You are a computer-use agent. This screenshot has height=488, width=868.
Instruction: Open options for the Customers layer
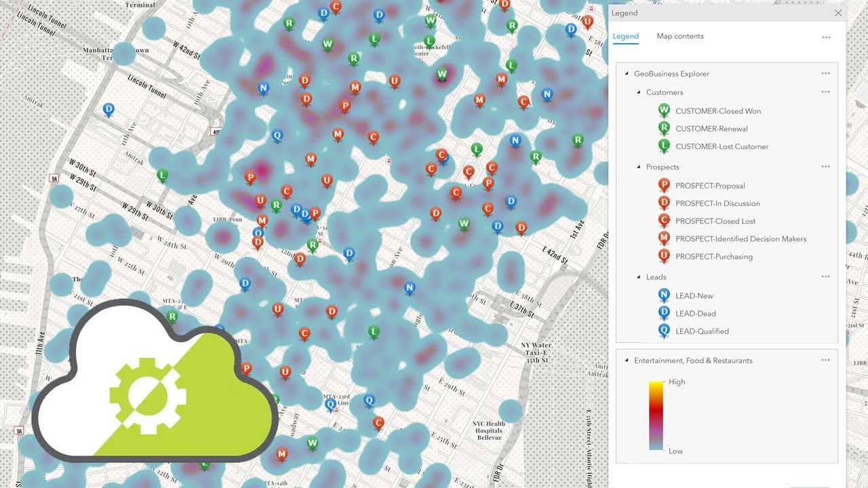pyautogui.click(x=825, y=91)
